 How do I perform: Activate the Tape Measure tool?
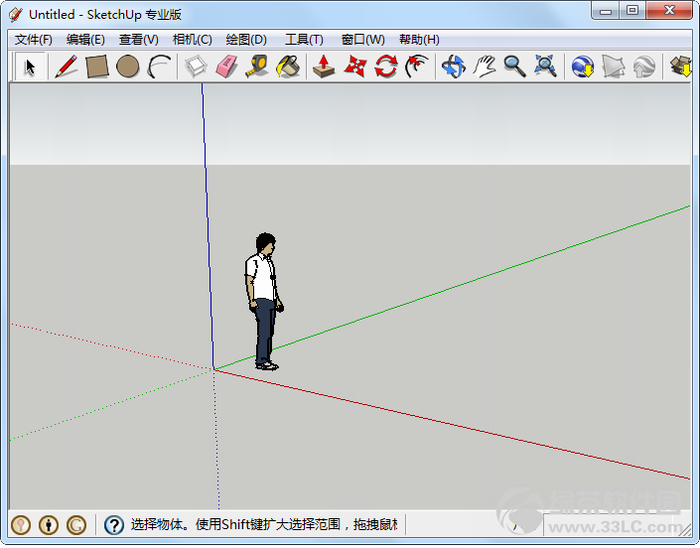coord(257,66)
